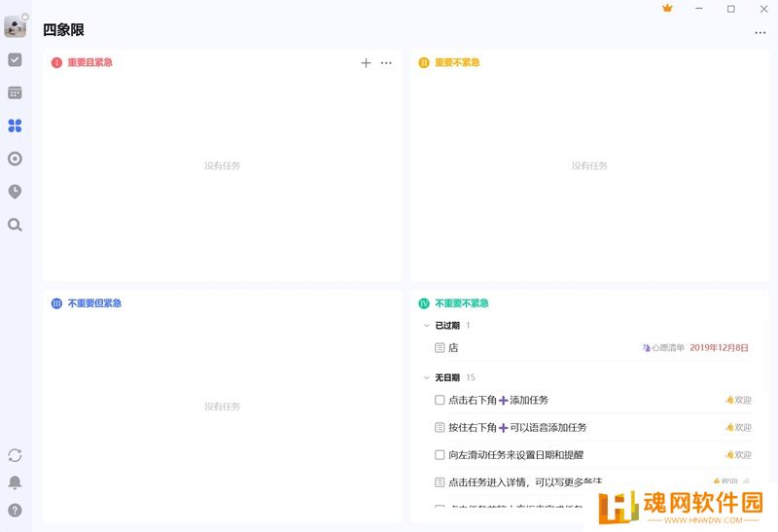778x532 pixels.
Task: Click the 重要不紧急 quadrant title
Action: (457, 62)
